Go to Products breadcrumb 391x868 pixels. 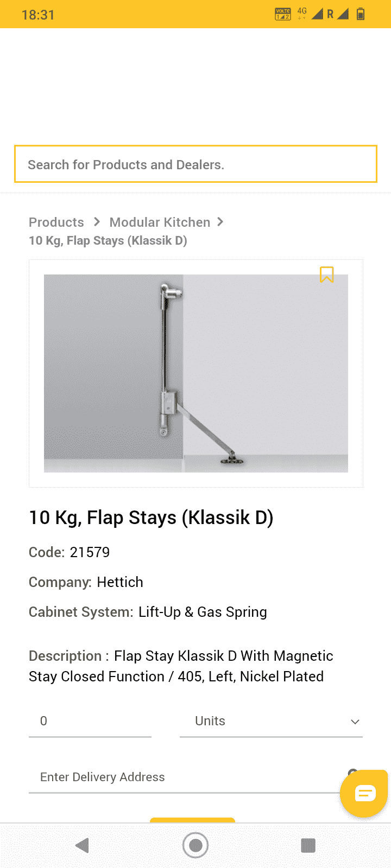pos(56,222)
